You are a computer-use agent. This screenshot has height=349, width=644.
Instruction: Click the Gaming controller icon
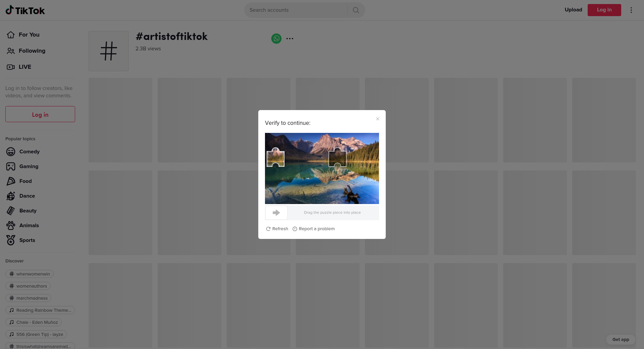(x=11, y=166)
